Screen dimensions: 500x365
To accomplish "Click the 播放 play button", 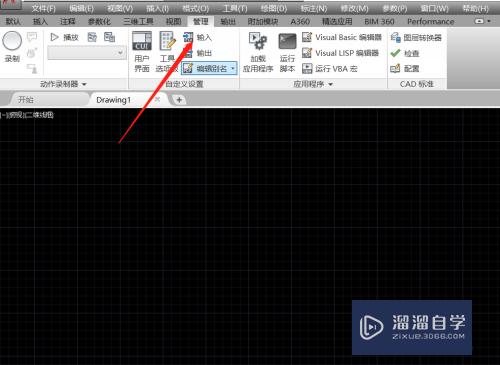I will 64,37.
